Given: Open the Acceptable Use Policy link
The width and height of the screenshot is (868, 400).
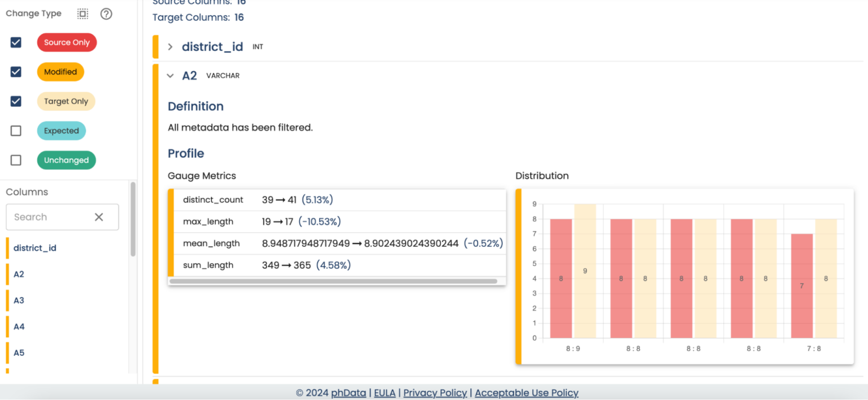Looking at the screenshot, I should pyautogui.click(x=526, y=393).
